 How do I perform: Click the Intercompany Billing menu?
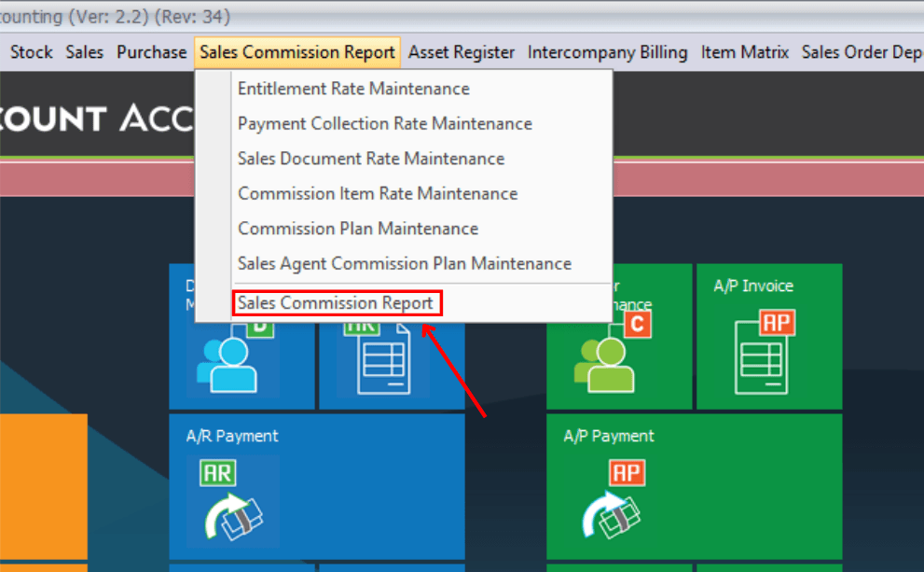coord(607,52)
